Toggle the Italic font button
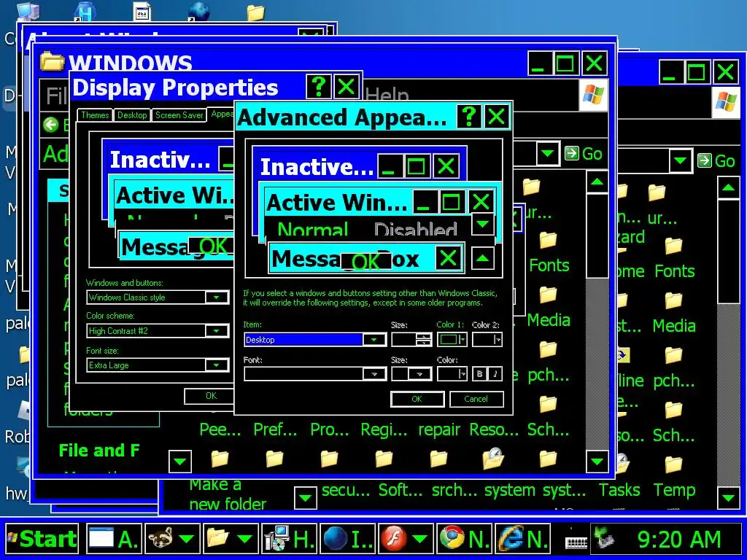Image resolution: width=747 pixels, height=560 pixels. (x=495, y=374)
